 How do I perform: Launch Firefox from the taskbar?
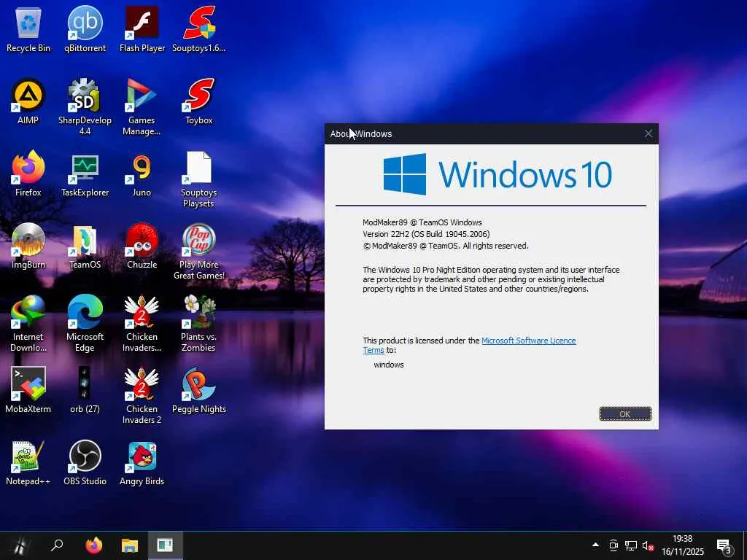(94, 545)
